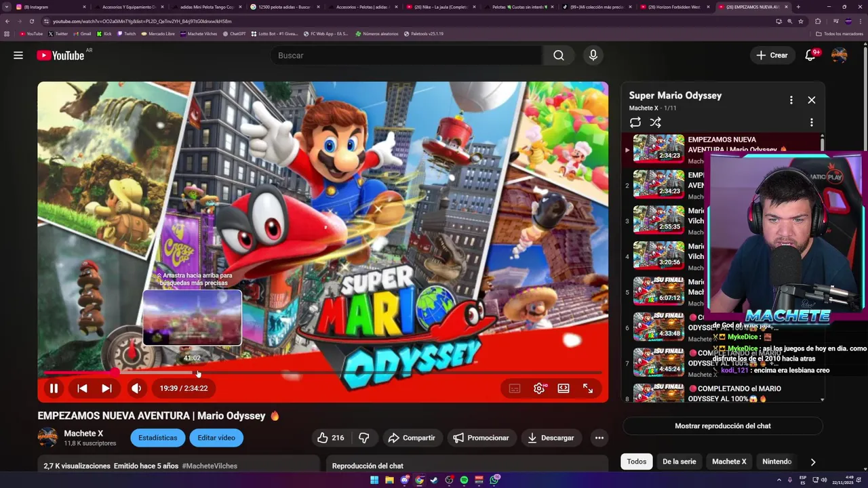Open the Machete X channel avatar

click(x=47, y=438)
